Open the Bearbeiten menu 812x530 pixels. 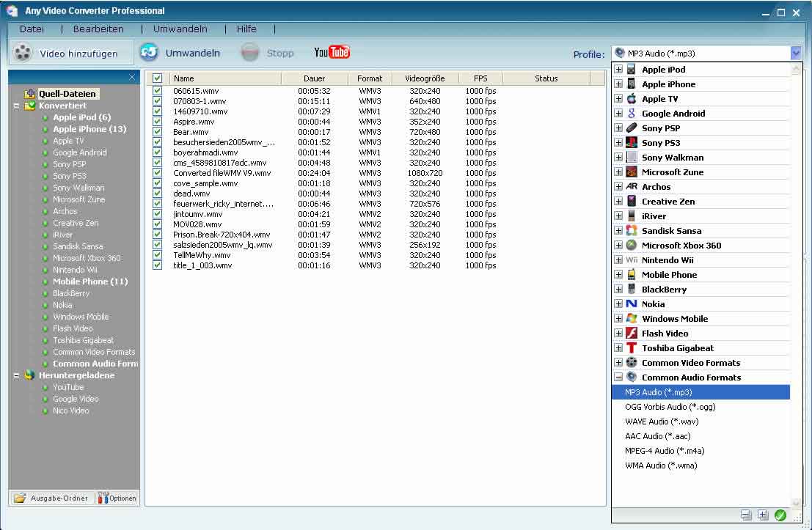[98, 29]
